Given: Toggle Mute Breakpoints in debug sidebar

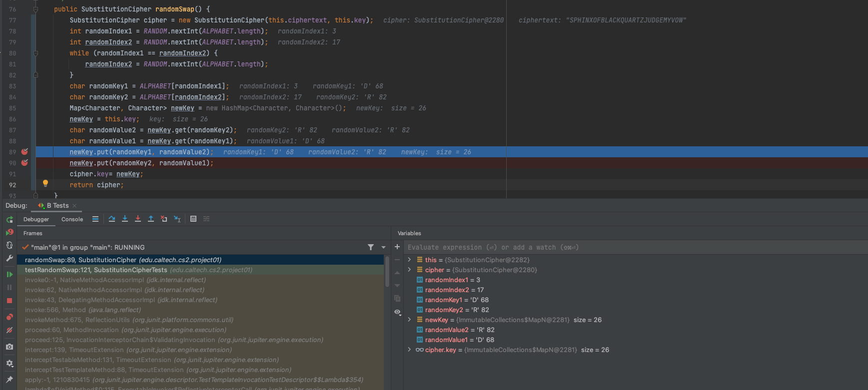Looking at the screenshot, I should [x=9, y=330].
